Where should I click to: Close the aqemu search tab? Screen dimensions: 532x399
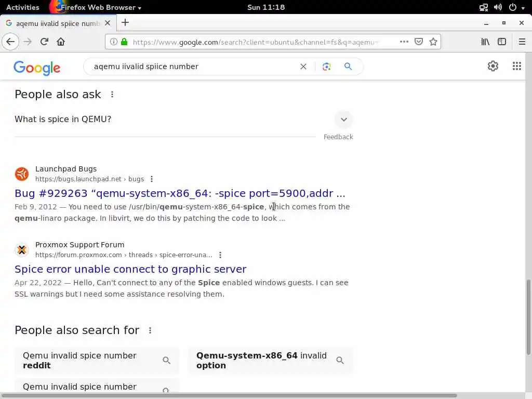[108, 23]
